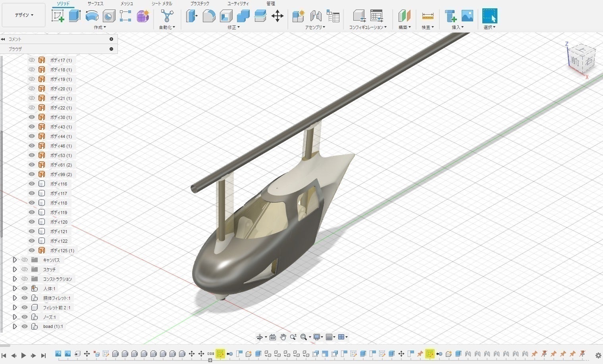
Task: Select the Pan hand tool
Action: pyautogui.click(x=283, y=337)
